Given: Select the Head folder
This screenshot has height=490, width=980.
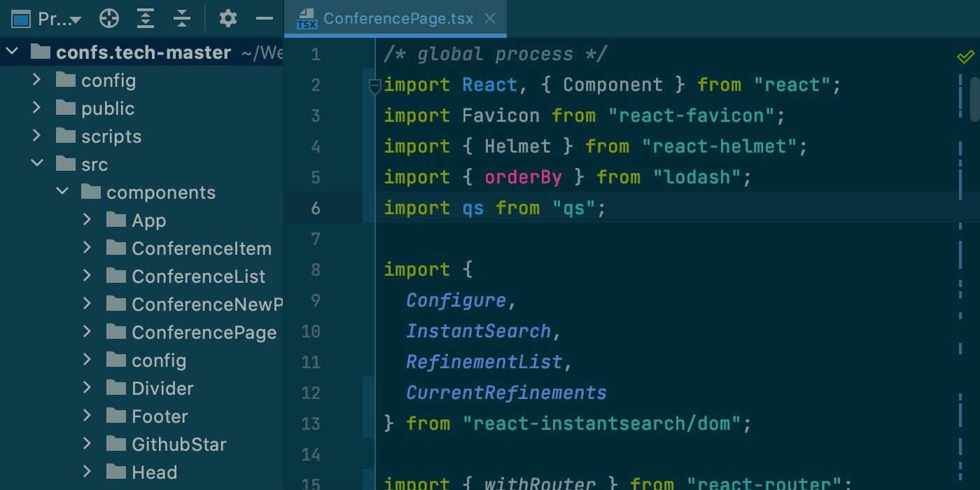Looking at the screenshot, I should [141, 472].
